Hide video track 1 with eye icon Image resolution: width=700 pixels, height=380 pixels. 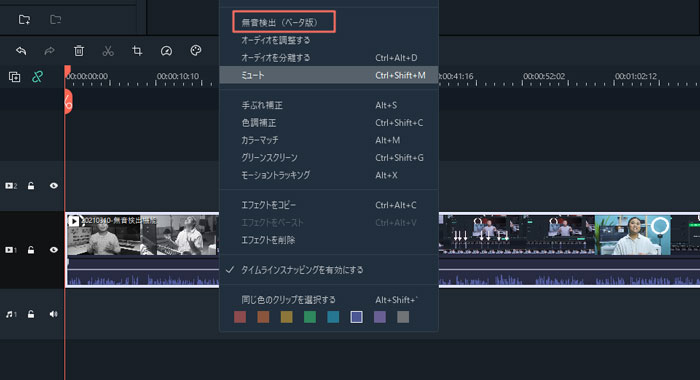click(x=54, y=250)
